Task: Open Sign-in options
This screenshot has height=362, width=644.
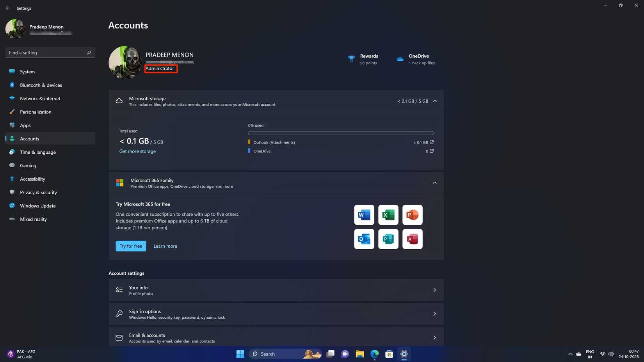Action: click(x=276, y=314)
